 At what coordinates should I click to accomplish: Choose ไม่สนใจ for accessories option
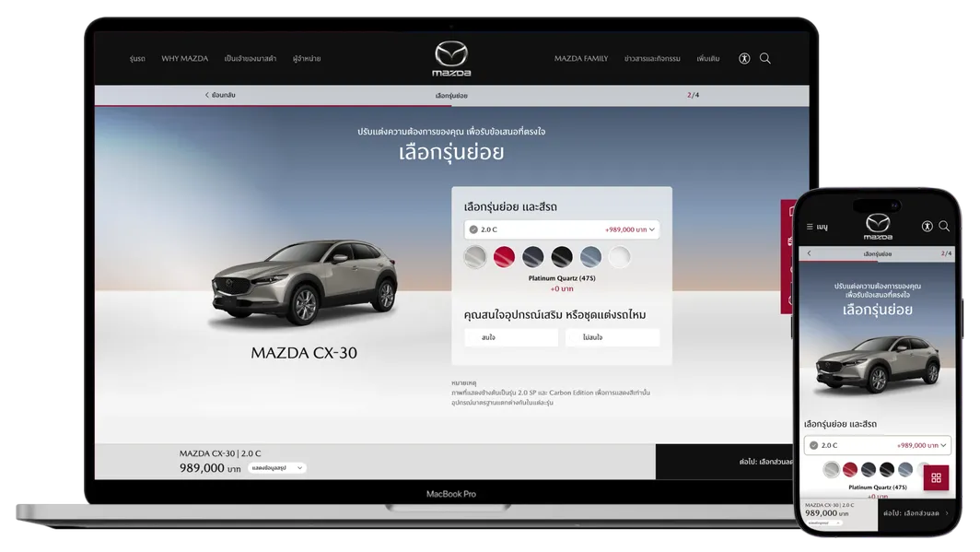coord(612,337)
